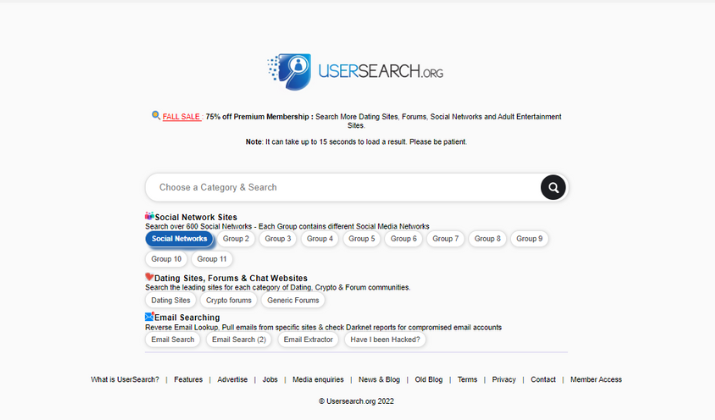Open the Old Blog footer link
The width and height of the screenshot is (715, 420).
pyautogui.click(x=429, y=379)
